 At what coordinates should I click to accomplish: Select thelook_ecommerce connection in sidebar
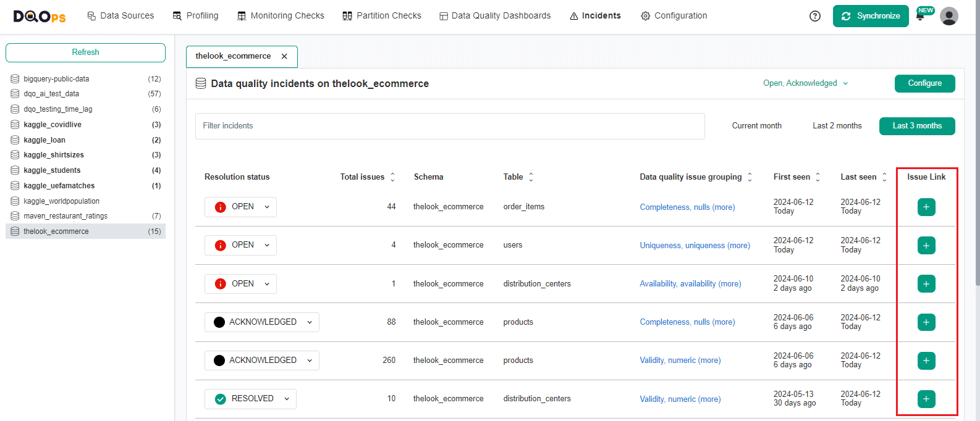(x=85, y=231)
